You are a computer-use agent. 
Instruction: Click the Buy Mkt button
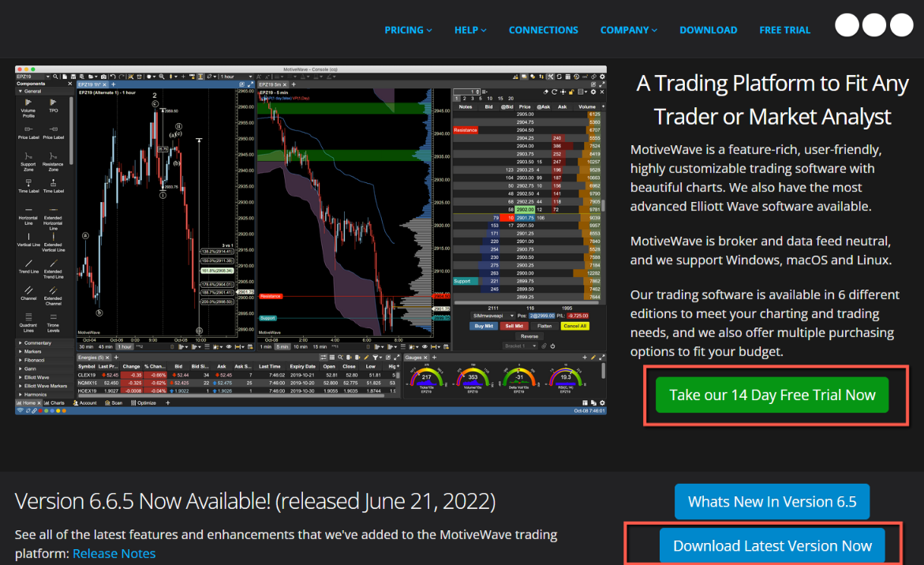(x=484, y=327)
